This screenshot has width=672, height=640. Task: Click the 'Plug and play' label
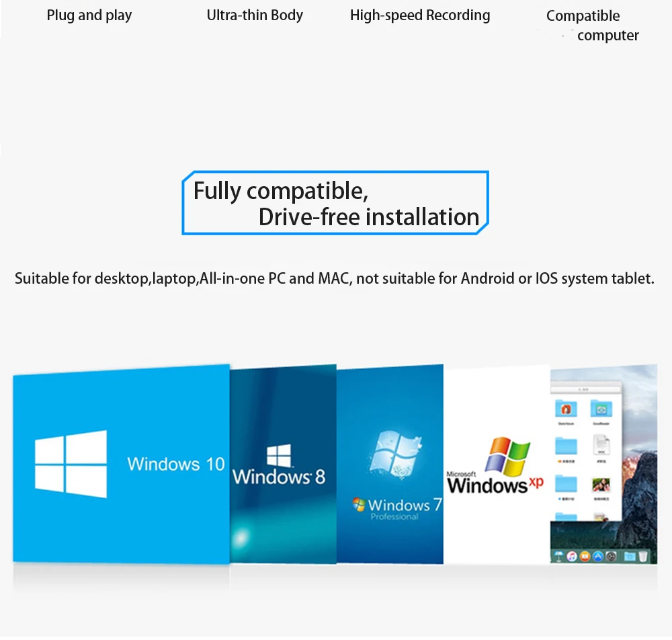coord(89,15)
